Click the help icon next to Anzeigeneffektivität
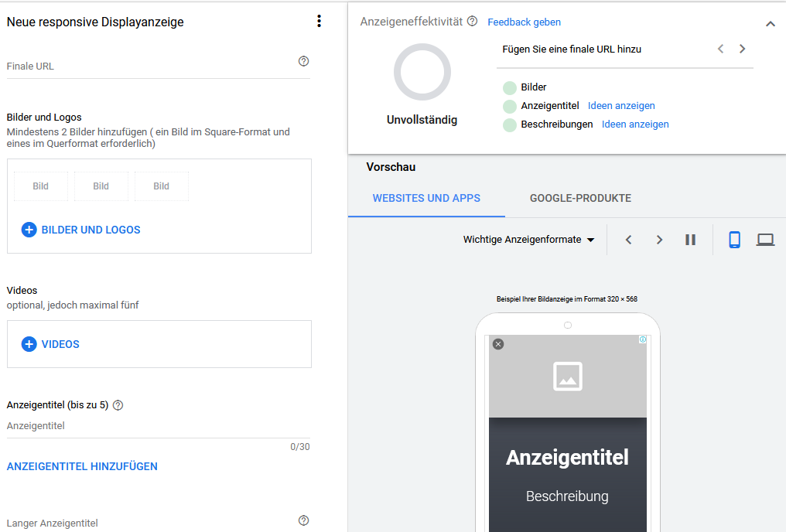The image size is (786, 532). pyautogui.click(x=472, y=22)
